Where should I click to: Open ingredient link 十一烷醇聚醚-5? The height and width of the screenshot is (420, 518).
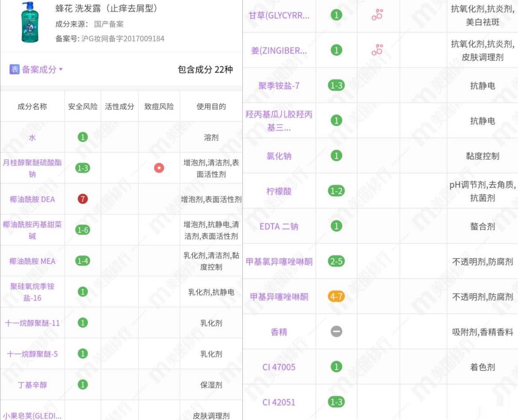pyautogui.click(x=32, y=354)
